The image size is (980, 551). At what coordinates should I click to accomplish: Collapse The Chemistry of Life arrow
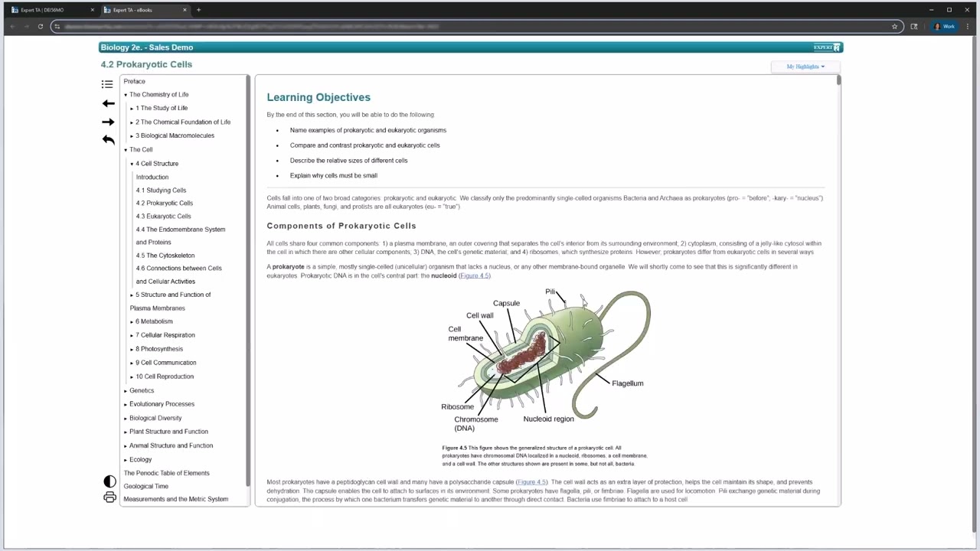(126, 95)
